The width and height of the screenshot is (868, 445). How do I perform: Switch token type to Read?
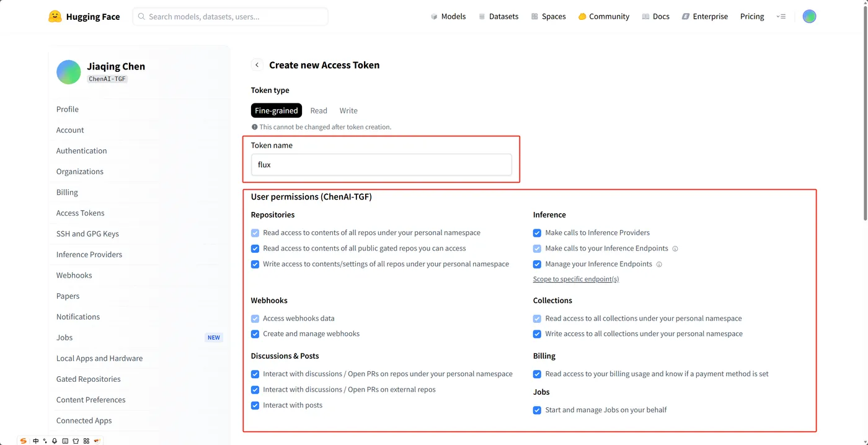coord(319,111)
